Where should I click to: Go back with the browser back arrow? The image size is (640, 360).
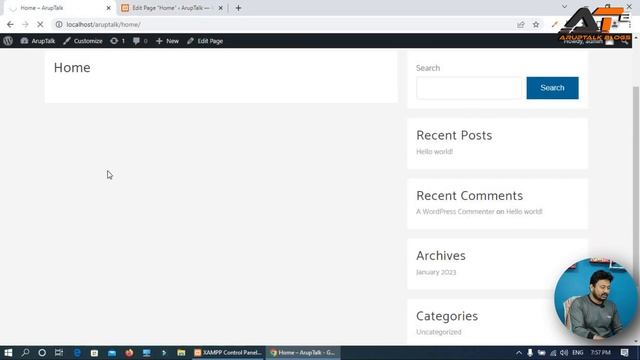10,24
